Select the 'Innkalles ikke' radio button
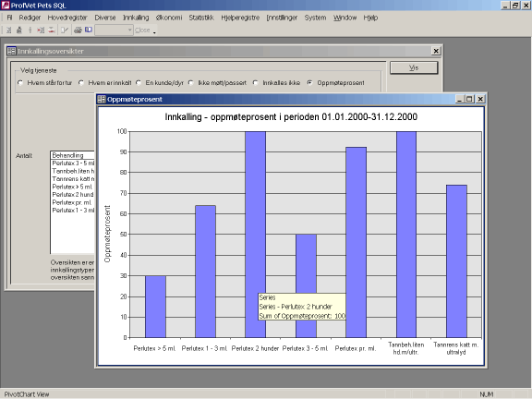 click(x=256, y=83)
